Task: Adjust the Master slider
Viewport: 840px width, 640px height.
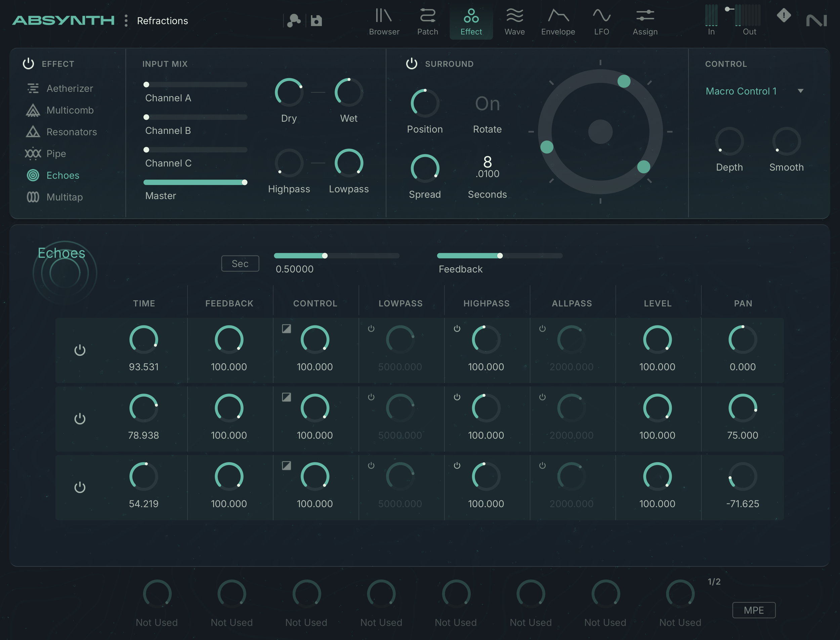Action: click(195, 182)
